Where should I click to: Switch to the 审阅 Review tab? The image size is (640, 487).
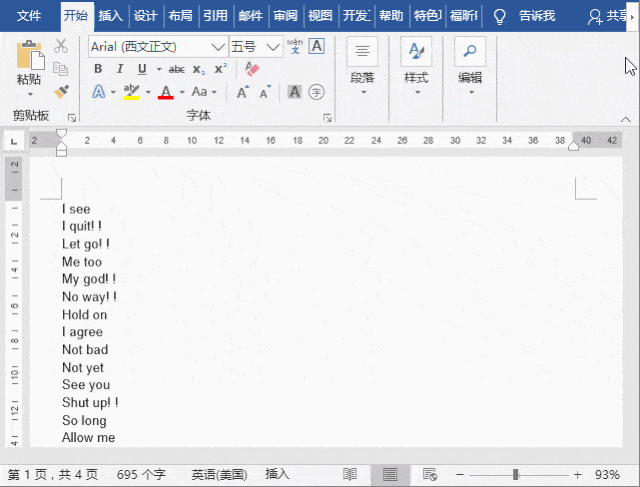click(285, 16)
